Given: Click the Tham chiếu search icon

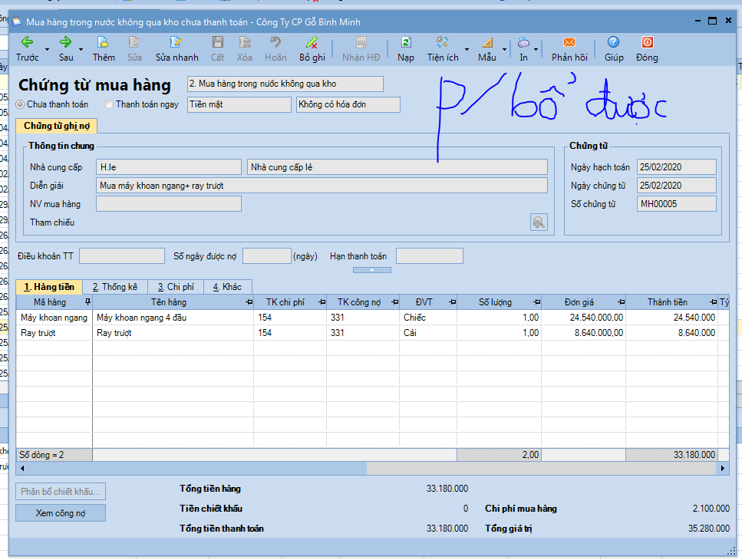Looking at the screenshot, I should pos(539,222).
